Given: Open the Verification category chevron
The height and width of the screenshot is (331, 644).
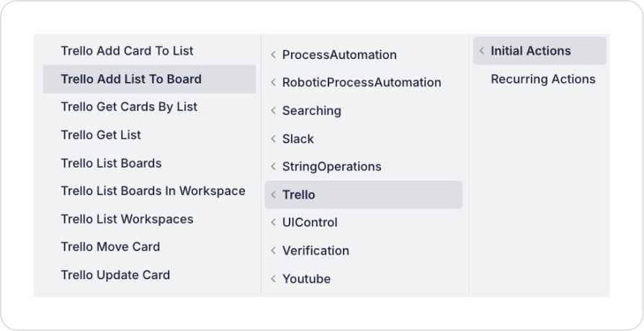Looking at the screenshot, I should coord(274,251).
